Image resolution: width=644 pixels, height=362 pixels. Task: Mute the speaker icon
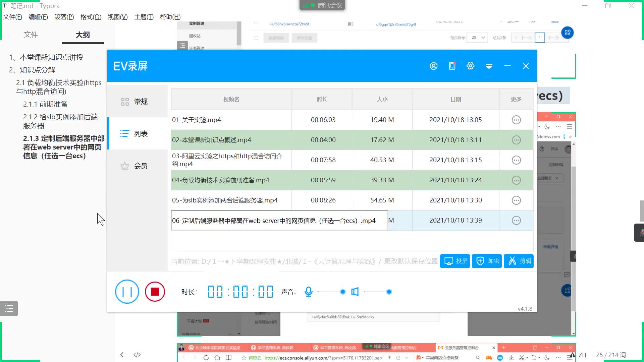tap(355, 292)
